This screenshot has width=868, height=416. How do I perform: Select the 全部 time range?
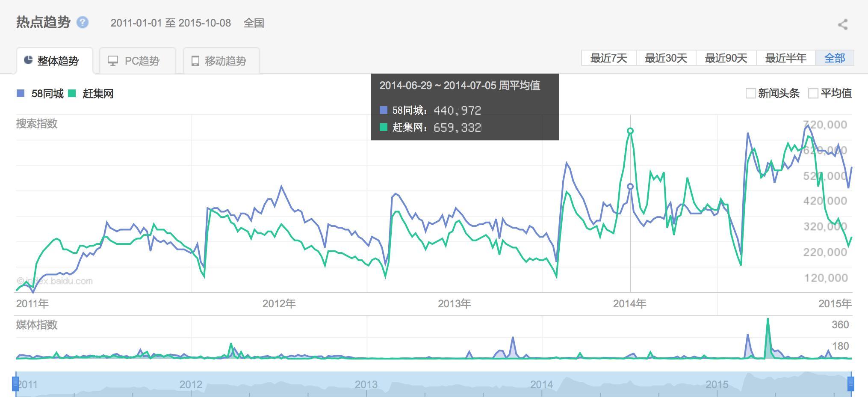click(835, 58)
